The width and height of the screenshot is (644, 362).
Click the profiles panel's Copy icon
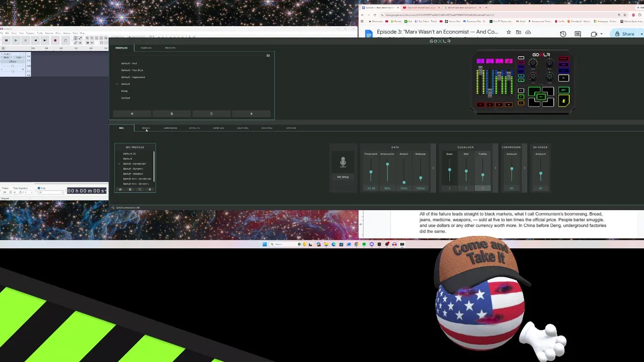point(211,114)
